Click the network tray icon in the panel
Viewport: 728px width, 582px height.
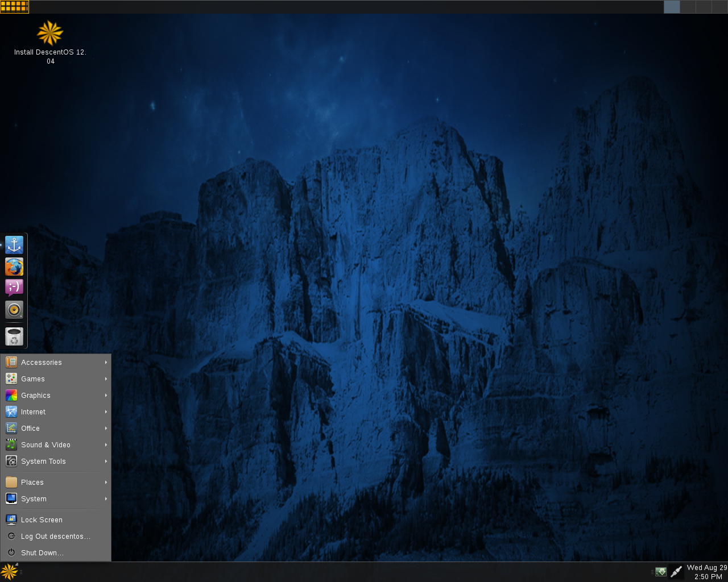676,572
